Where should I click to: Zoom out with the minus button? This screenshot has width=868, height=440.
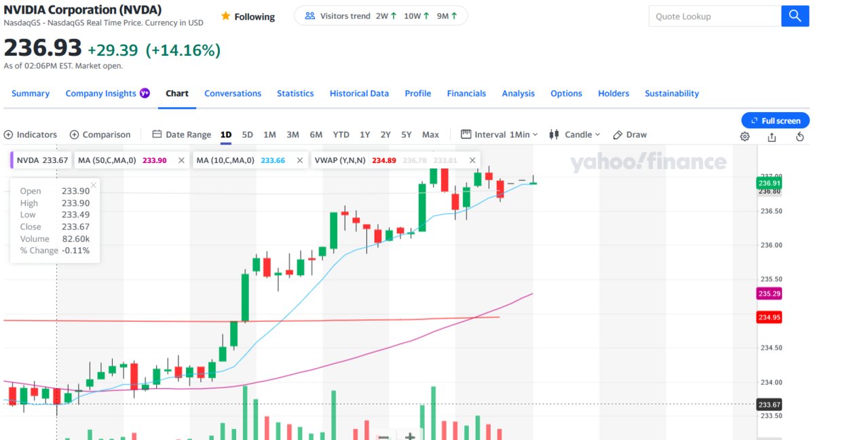coord(383,437)
